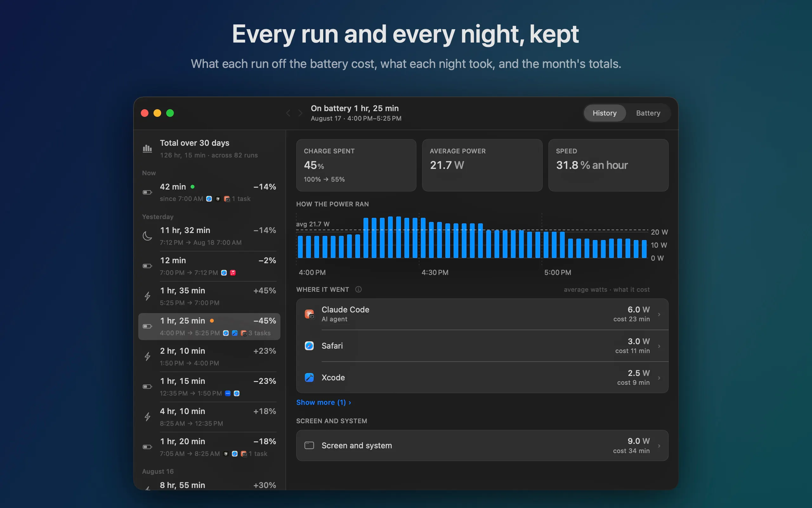Screen dimensions: 812x508
Task: Select the 1 hr, 25 min run at 4:00 PM
Action: (209, 327)
